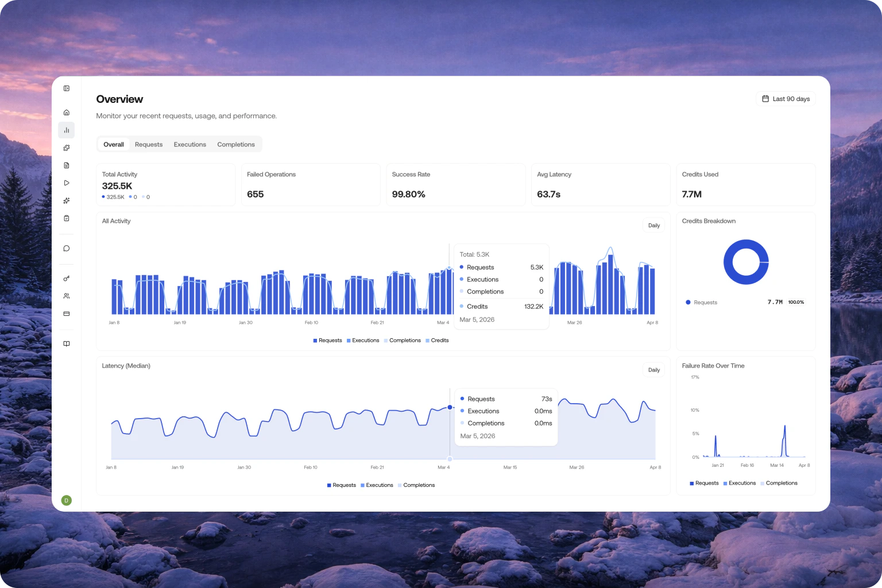Toggle the Requests legend under All Activity
Viewport: 882px width, 588px height.
point(328,340)
